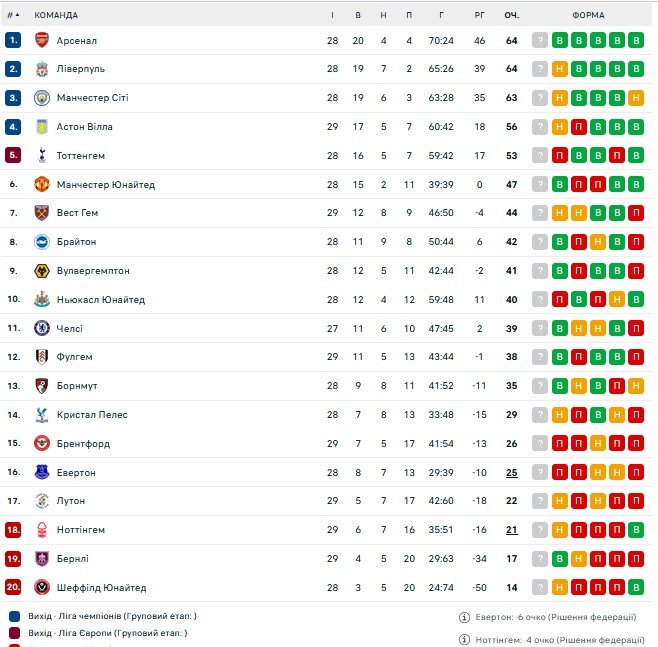The width and height of the screenshot is (658, 647).
Task: Click the Everton club crest icon
Action: click(x=41, y=472)
